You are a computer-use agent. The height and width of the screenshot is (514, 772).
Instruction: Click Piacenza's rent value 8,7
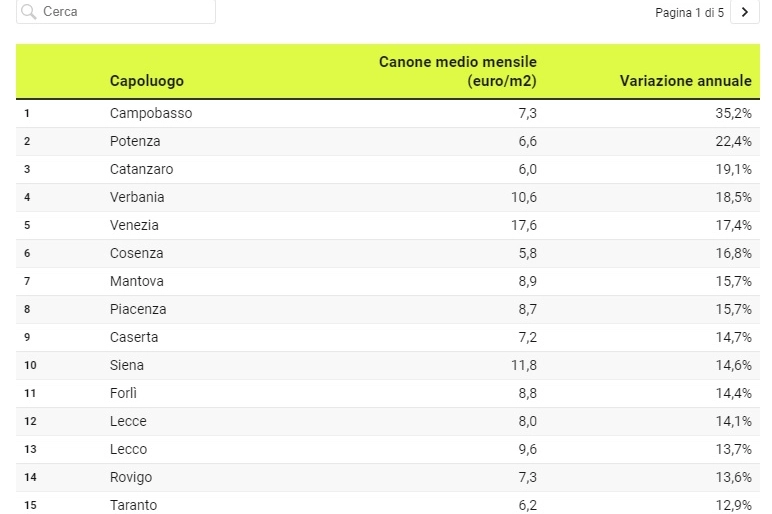coord(527,310)
